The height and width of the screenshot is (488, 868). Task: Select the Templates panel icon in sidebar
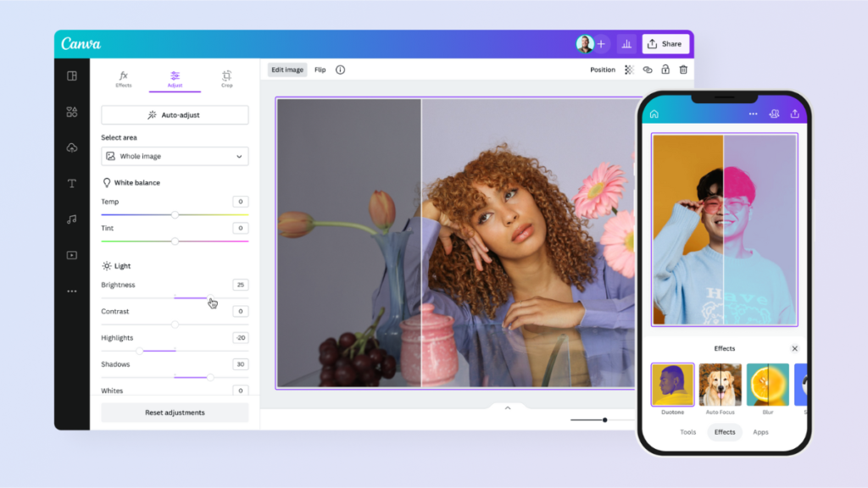[72, 76]
